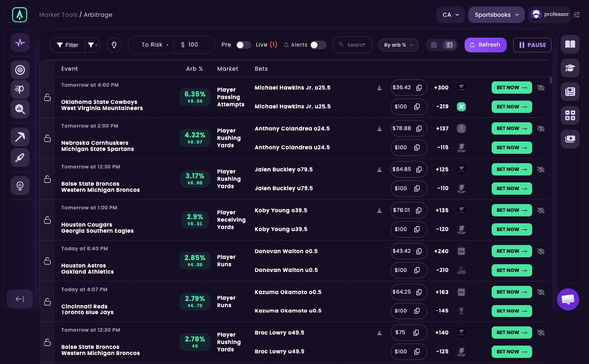This screenshot has width=589, height=364.
Task: Open the newspaper icon on right panel
Action: (570, 92)
